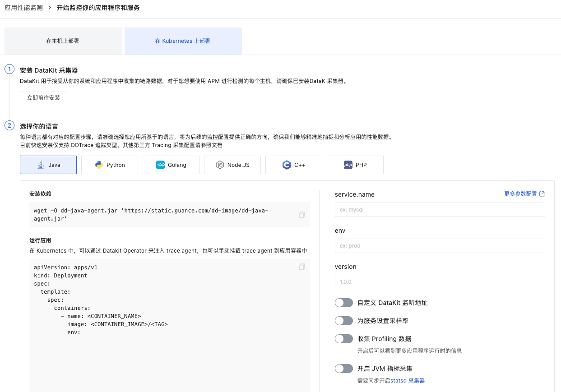Go to 应用性能监测 breadcrumb
This screenshot has height=392, width=561.
(23, 8)
